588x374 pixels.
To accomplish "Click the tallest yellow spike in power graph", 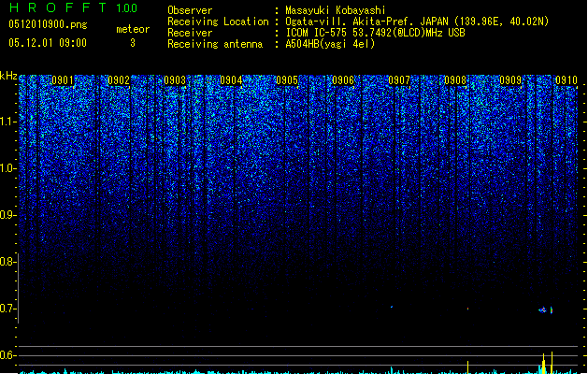I will 552,363.
